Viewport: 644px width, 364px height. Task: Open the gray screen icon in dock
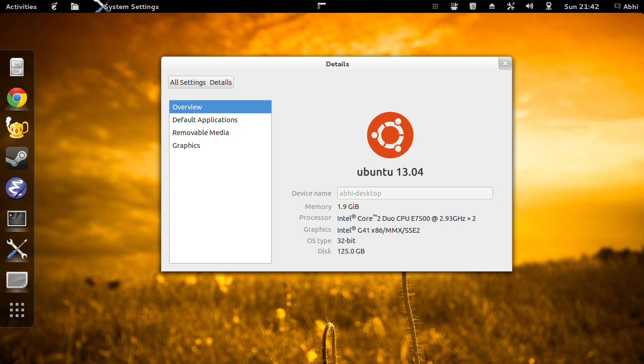(17, 280)
